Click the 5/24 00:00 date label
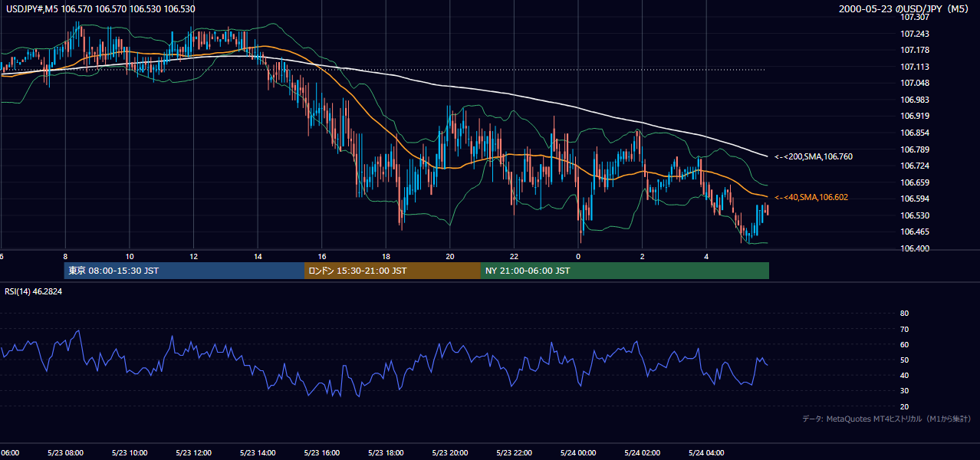The image size is (980, 460). coord(578,453)
